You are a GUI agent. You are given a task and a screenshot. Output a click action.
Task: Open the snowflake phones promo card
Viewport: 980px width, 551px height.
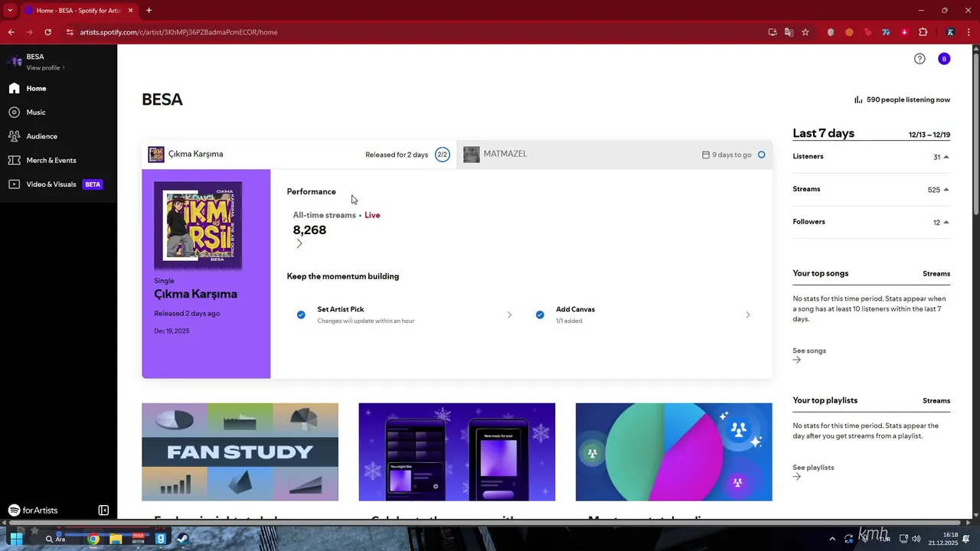(x=457, y=452)
